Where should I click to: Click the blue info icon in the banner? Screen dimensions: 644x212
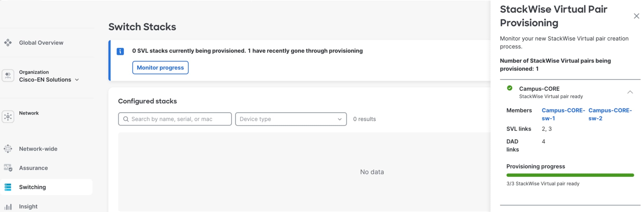(120, 51)
